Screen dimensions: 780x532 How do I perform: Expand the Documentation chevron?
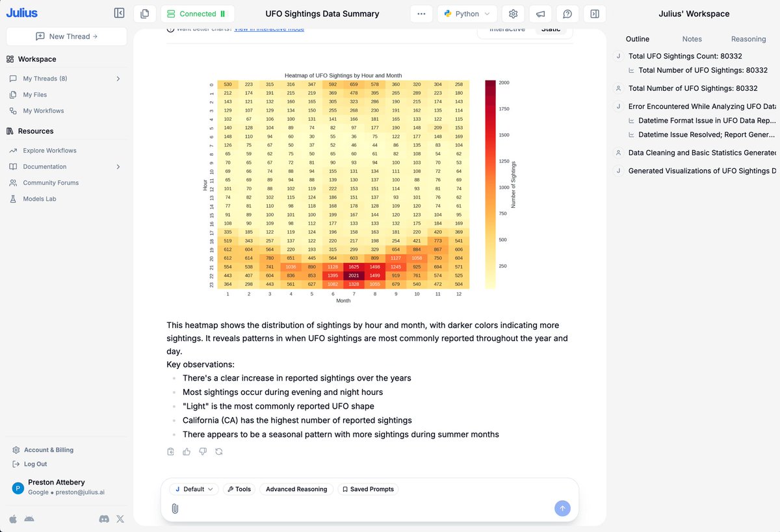118,167
